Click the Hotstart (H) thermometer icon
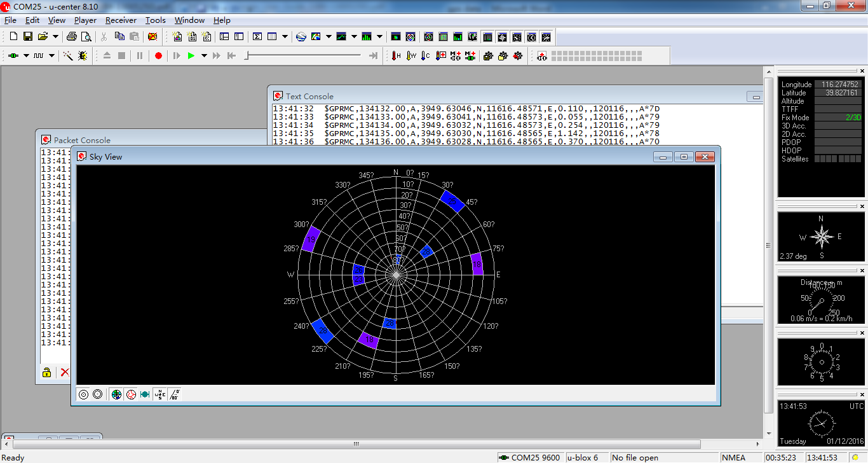 pyautogui.click(x=397, y=56)
